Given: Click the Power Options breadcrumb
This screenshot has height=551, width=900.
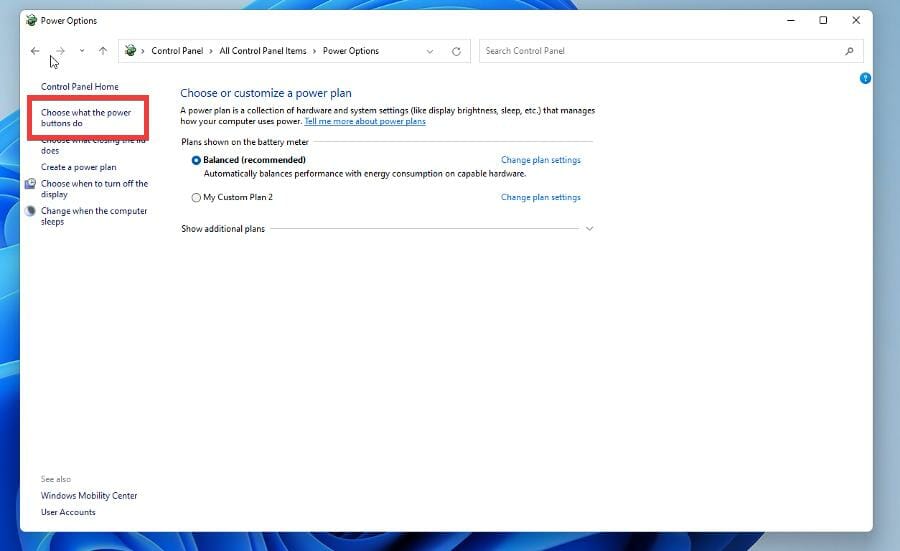Looking at the screenshot, I should (x=351, y=51).
